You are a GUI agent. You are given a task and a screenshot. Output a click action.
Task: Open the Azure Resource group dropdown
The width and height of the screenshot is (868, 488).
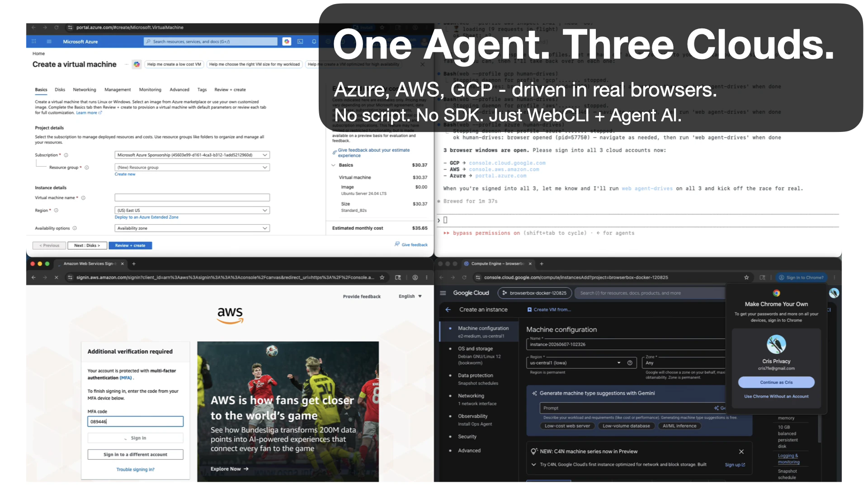(192, 168)
